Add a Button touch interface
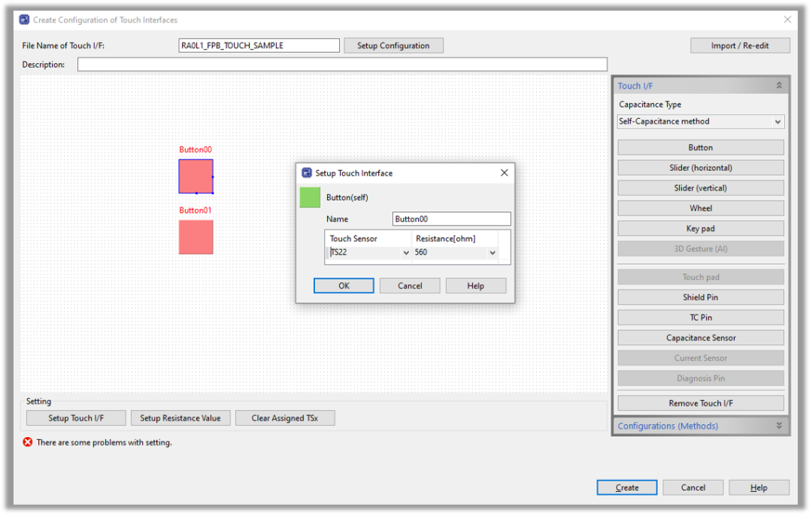This screenshot has height=516, width=812. 701,147
